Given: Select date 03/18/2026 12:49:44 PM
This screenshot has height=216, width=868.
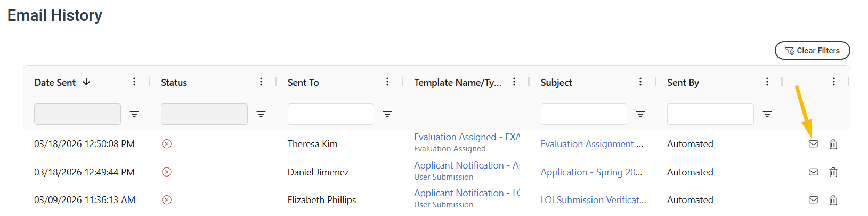Looking at the screenshot, I should pyautogui.click(x=84, y=172).
